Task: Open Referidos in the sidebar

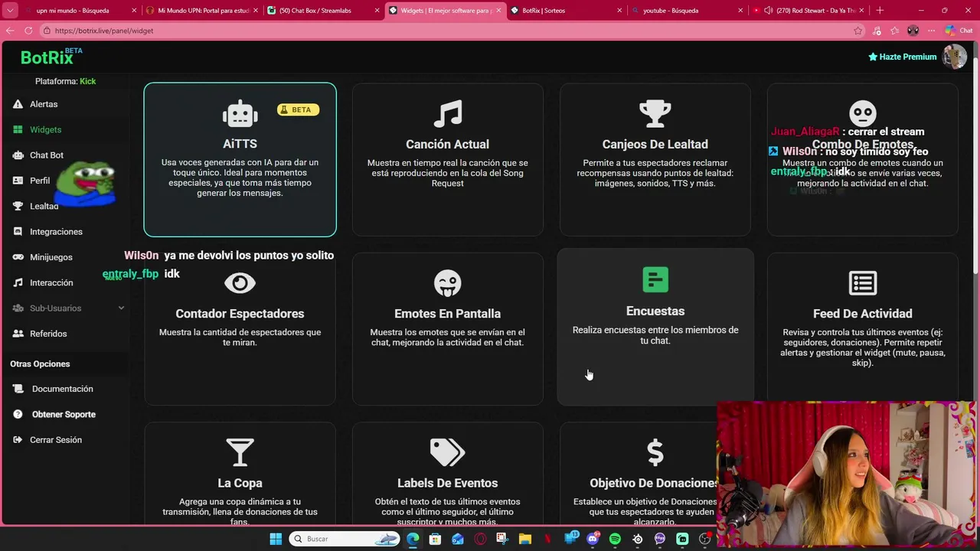Action: [48, 334]
